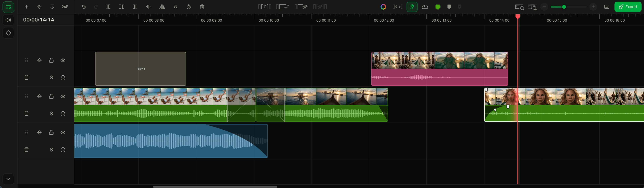Click the second ruler magnifier zoom icon
This screenshot has height=188, width=644.
pyautogui.click(x=532, y=7)
